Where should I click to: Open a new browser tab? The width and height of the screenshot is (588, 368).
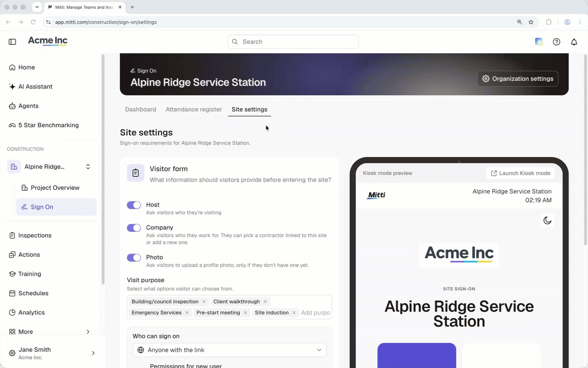[x=132, y=7]
